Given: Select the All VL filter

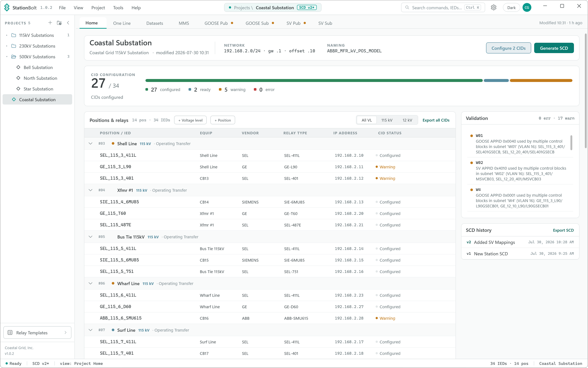Looking at the screenshot, I should click(x=367, y=120).
